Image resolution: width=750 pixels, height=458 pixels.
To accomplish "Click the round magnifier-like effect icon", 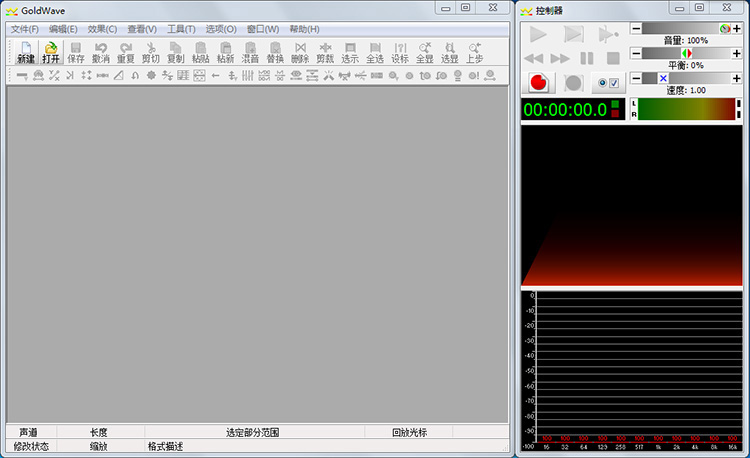I will pyautogui.click(x=393, y=76).
